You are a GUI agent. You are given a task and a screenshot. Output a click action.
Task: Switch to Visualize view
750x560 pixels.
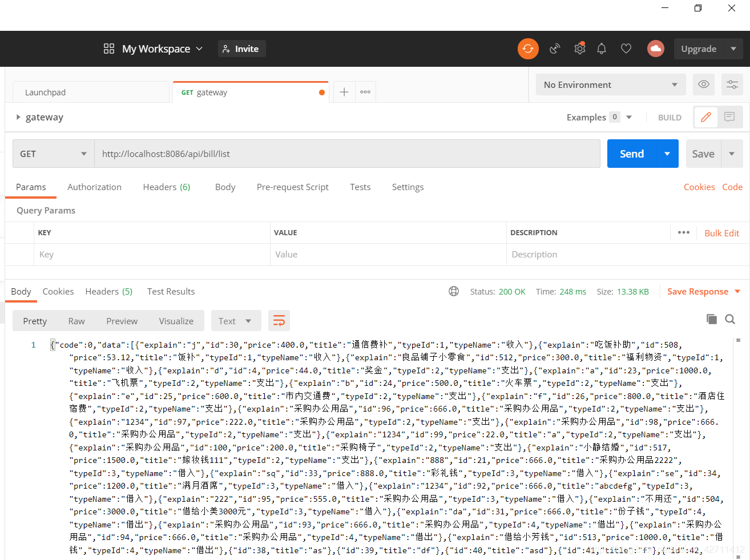tap(176, 321)
